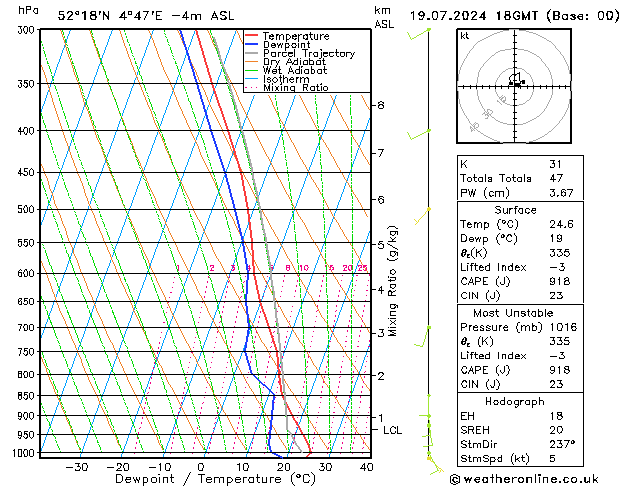The image size is (629, 486).
Task: Click the yellow wind barb at 500 hPa
Action: (x=422, y=216)
